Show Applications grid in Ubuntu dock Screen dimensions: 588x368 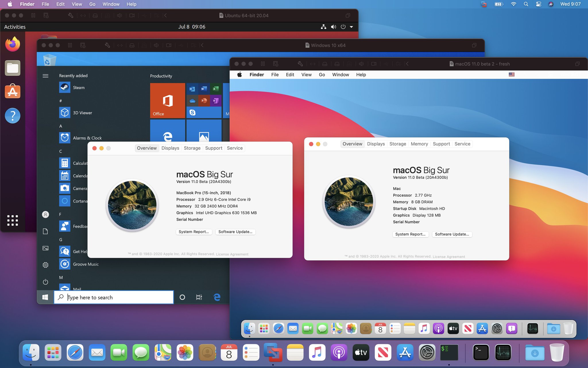coord(13,221)
